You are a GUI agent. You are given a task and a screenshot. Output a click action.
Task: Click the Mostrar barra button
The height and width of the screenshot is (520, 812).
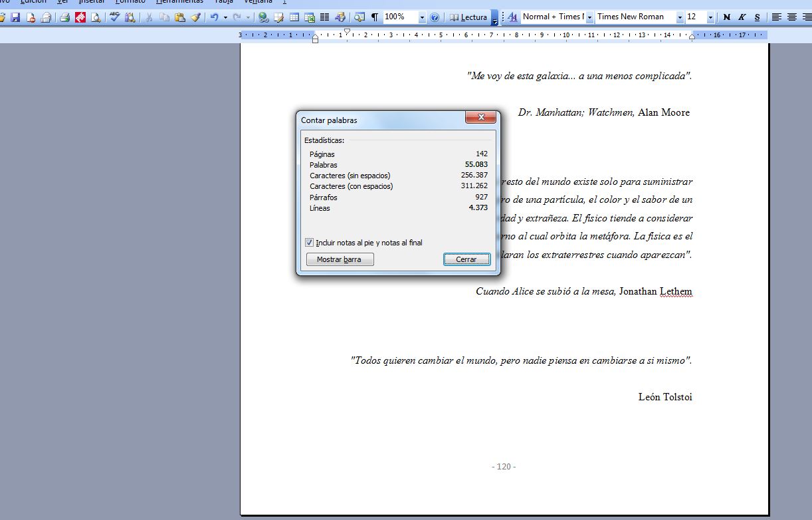pos(340,259)
